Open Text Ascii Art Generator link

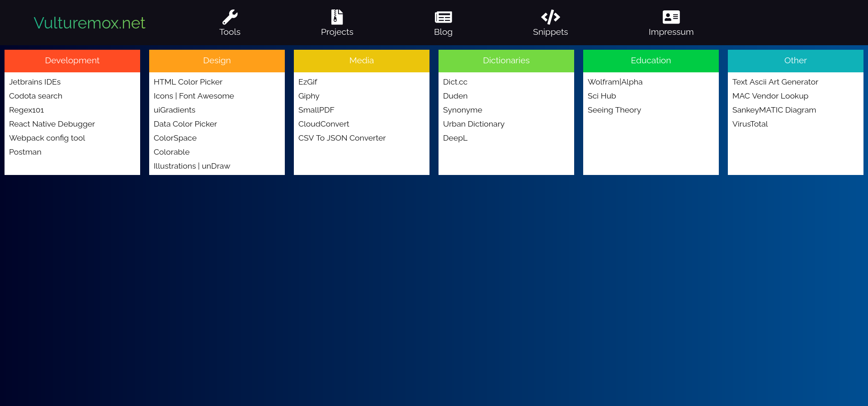coord(775,82)
